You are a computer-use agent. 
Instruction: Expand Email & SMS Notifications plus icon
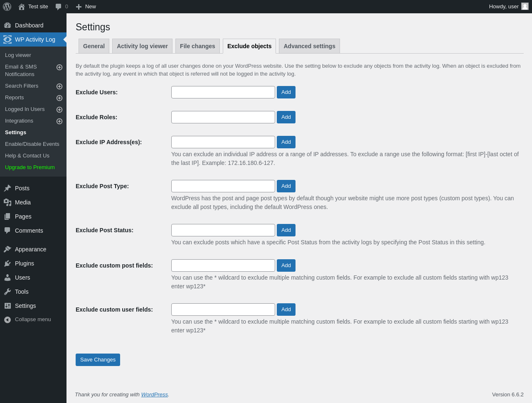click(x=59, y=67)
